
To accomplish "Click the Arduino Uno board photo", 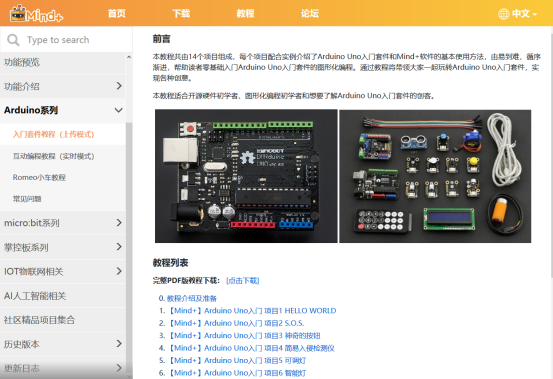I will pos(246,176).
